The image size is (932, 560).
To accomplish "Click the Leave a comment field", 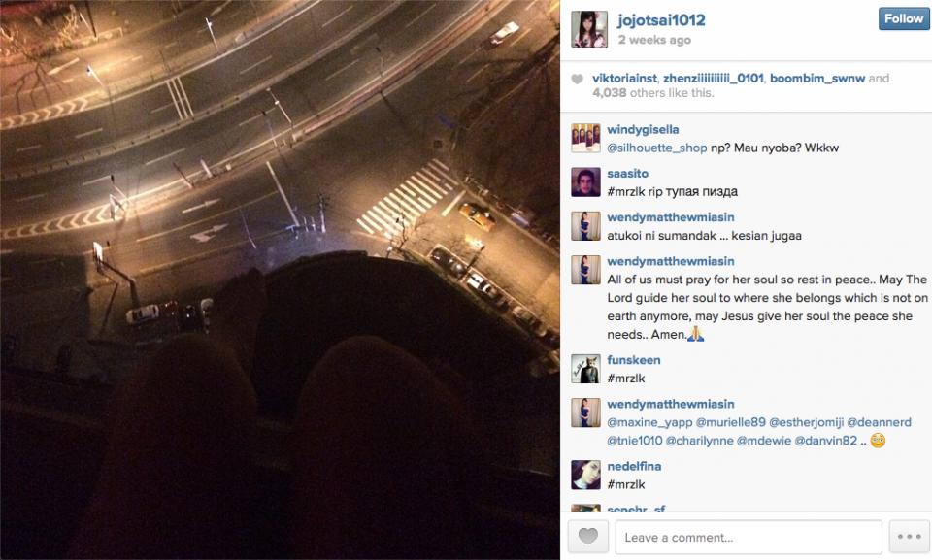I will pos(749,537).
